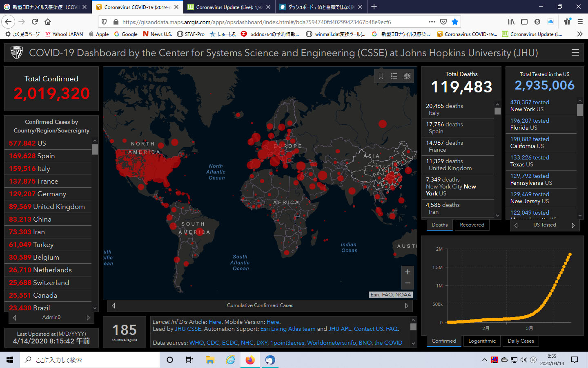Viewport: 588px width, 368px height.
Task: Open the map bookmarks icon
Action: (381, 76)
